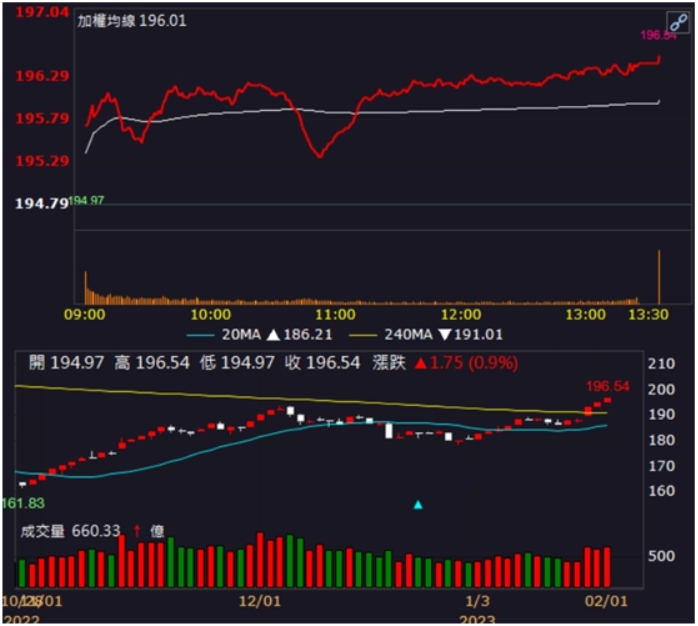Click the 02/01 date axis label
Image resolution: width=698 pixels, height=626 pixels.
tap(606, 601)
